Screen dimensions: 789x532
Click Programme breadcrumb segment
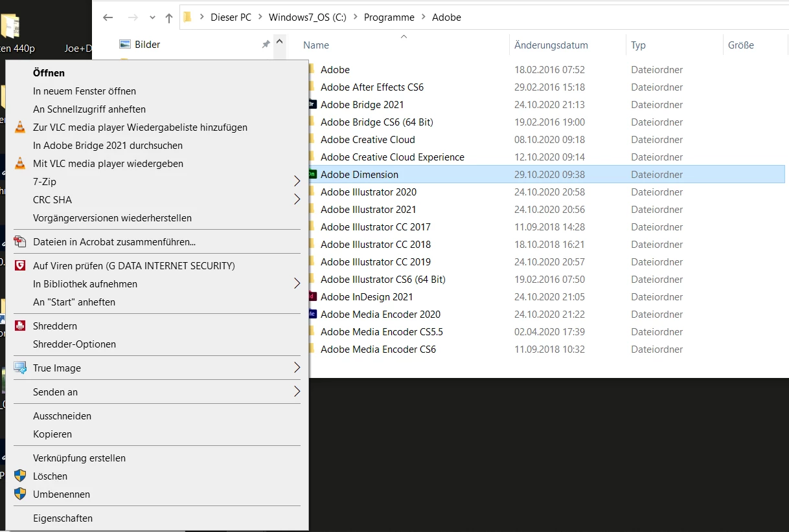pyautogui.click(x=389, y=17)
